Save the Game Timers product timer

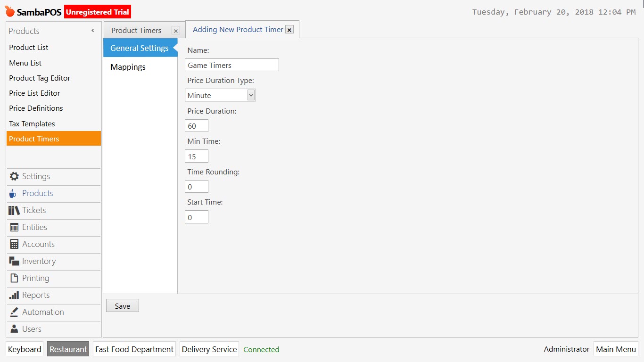click(122, 305)
